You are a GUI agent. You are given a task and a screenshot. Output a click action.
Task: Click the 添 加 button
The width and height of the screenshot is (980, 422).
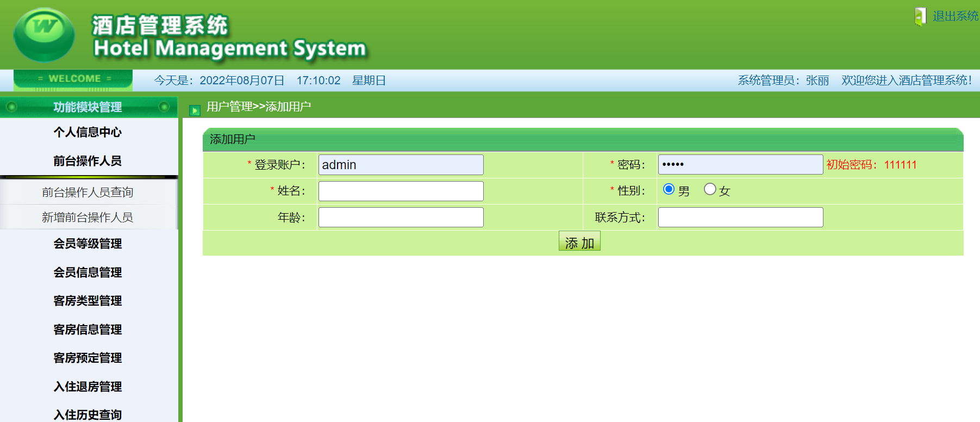pos(579,241)
